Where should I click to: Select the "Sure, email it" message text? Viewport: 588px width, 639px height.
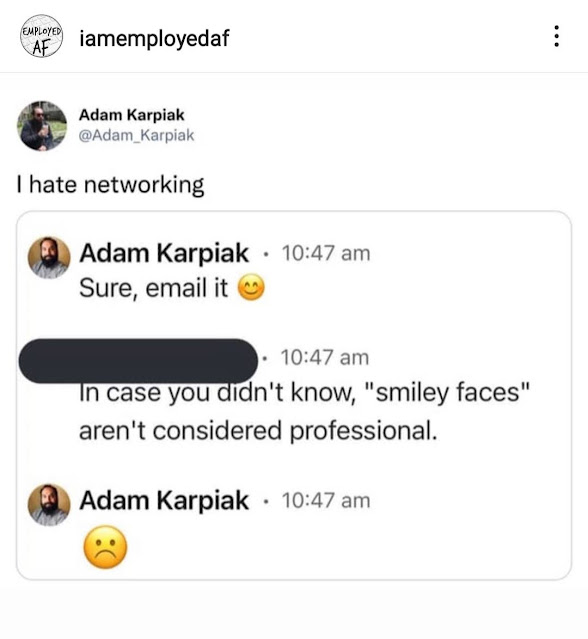(153, 288)
